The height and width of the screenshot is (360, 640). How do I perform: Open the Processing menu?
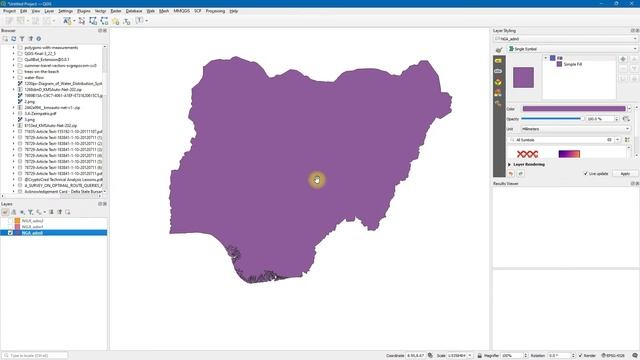(x=215, y=11)
